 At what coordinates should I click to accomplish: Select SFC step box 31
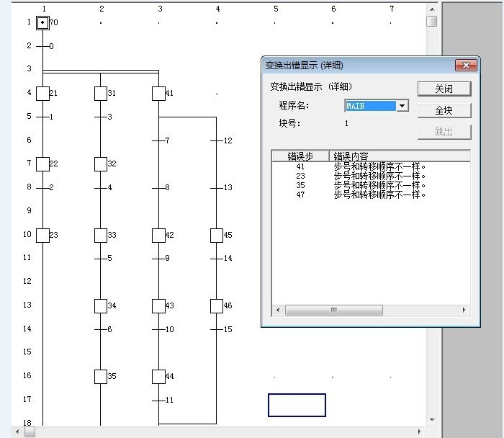point(101,93)
